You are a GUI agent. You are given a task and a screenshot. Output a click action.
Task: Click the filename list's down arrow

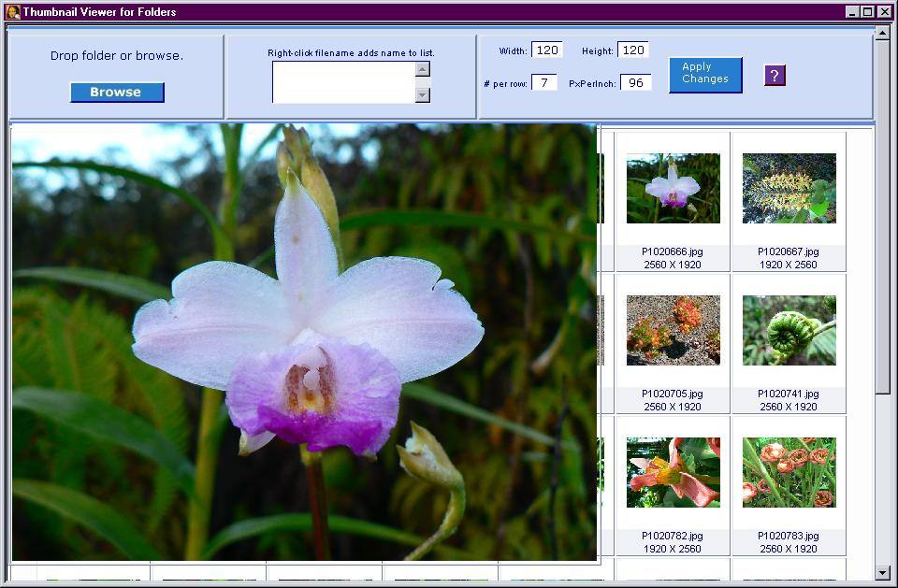point(423,95)
